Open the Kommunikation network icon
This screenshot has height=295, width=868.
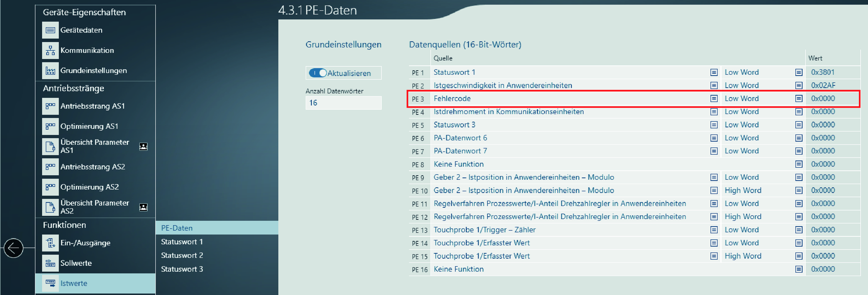(x=50, y=50)
